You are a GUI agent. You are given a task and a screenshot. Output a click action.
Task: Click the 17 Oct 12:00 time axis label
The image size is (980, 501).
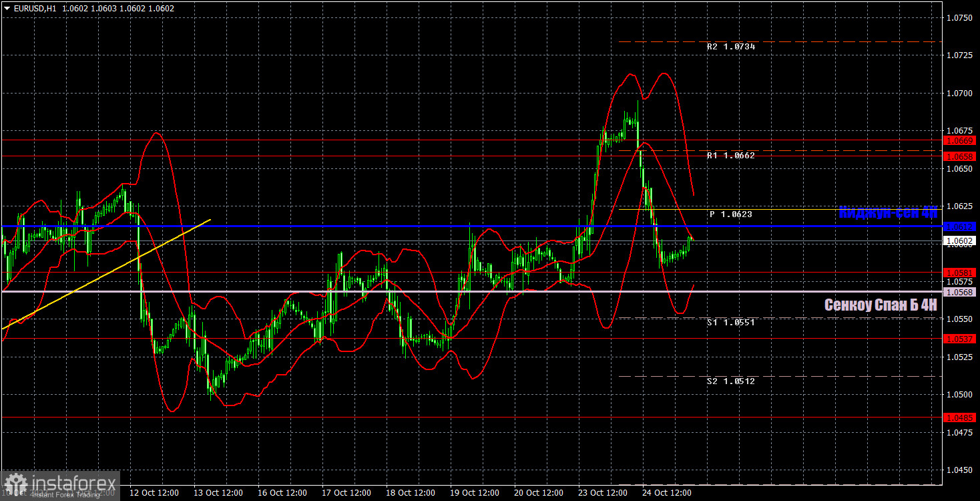pos(346,493)
